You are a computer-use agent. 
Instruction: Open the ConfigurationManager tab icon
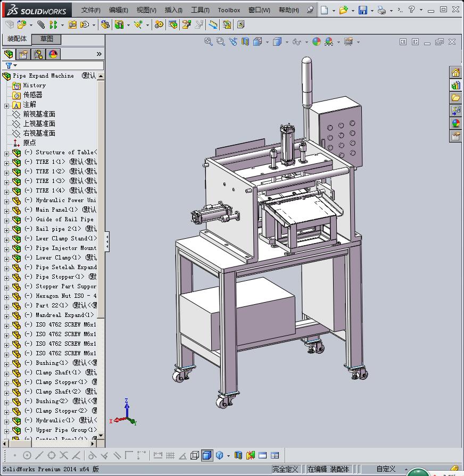(x=38, y=54)
